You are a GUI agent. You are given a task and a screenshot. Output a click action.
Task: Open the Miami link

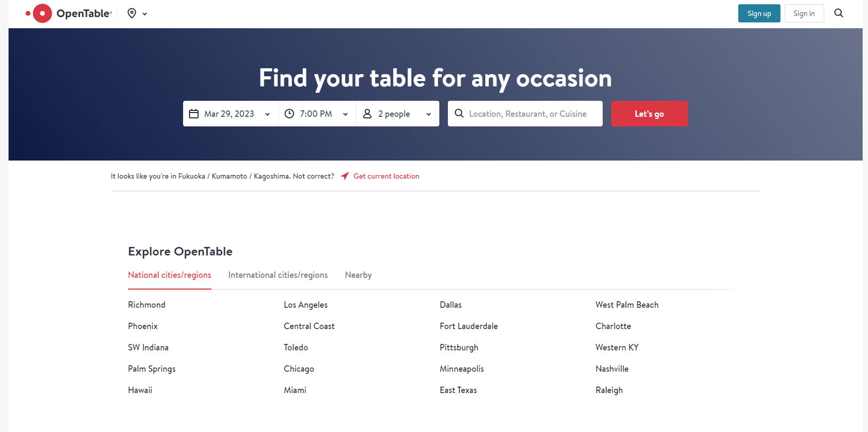[x=295, y=390]
